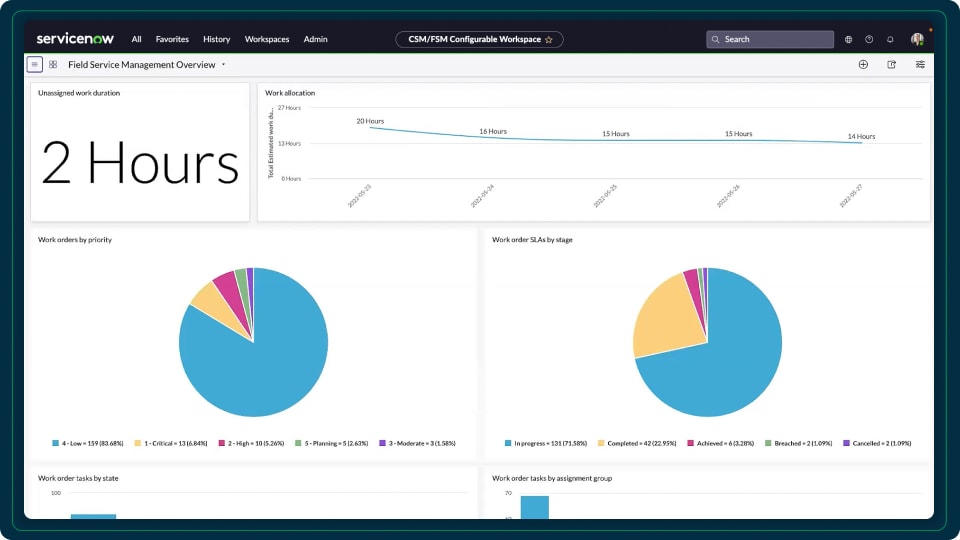
Task: Open the dashboard grid view icon
Action: pyautogui.click(x=53, y=64)
